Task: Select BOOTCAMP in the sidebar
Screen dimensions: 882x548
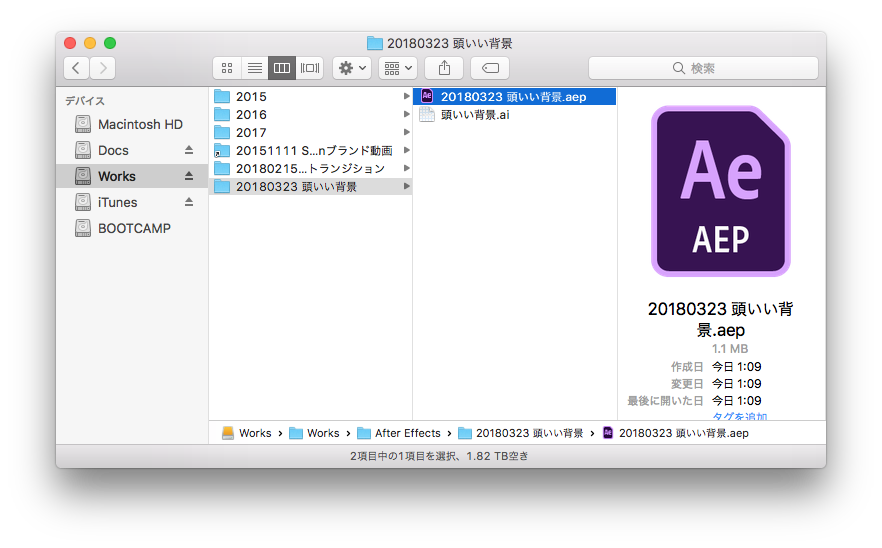Action: pos(132,228)
